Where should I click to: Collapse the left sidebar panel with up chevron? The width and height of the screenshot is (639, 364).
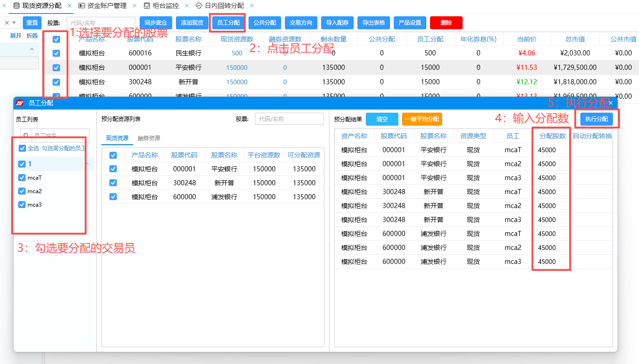(x=32, y=49)
